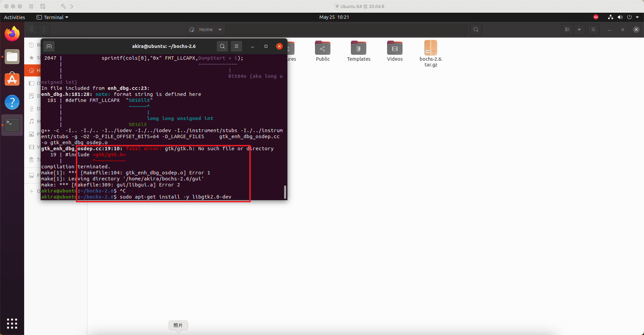Viewport: 644px width, 335px height.
Task: Click the red do-not-disturb indicator icon
Action: (x=596, y=17)
